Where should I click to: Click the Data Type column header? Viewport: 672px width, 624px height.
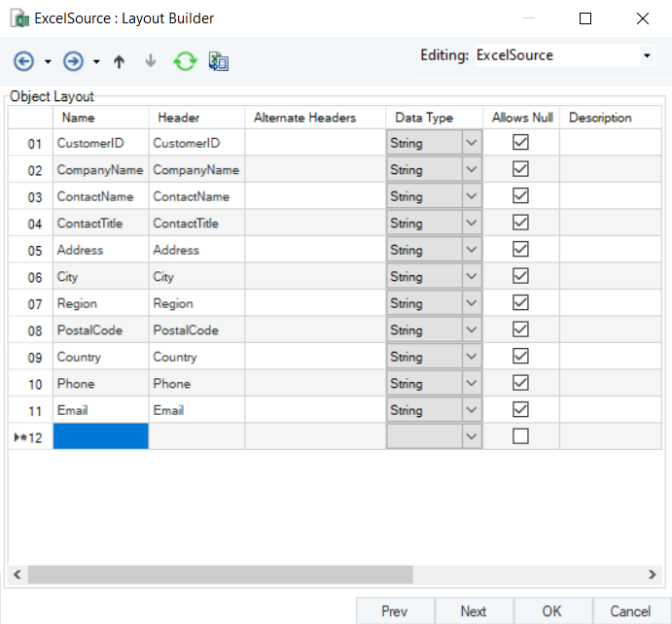424,118
